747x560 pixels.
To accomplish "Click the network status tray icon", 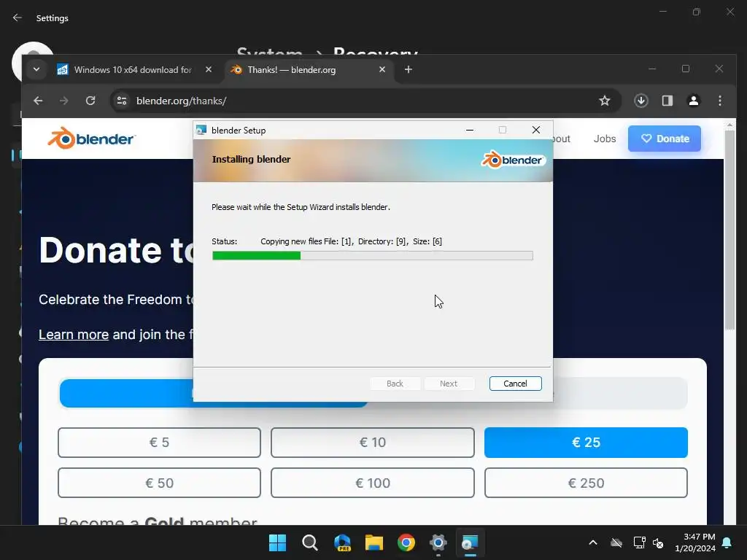I will pyautogui.click(x=639, y=542).
